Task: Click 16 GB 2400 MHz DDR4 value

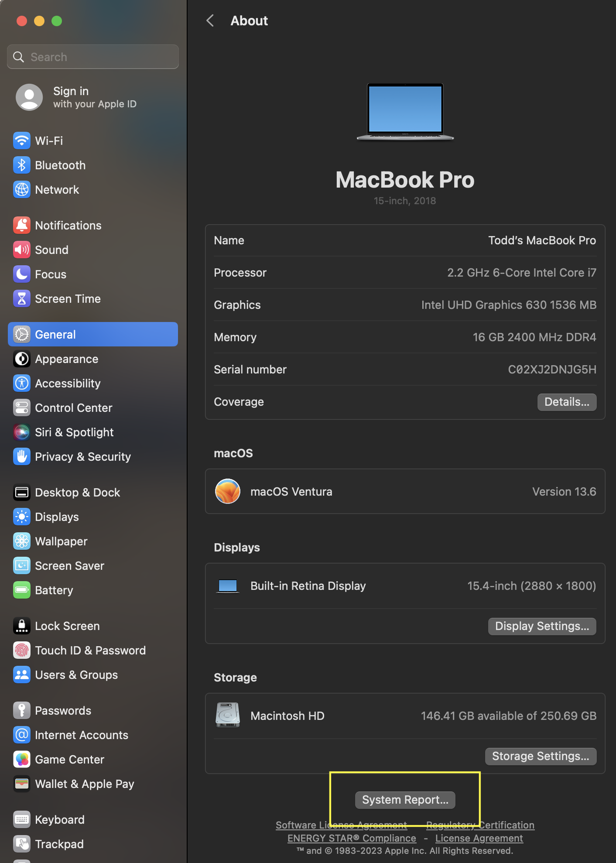Action: [534, 337]
